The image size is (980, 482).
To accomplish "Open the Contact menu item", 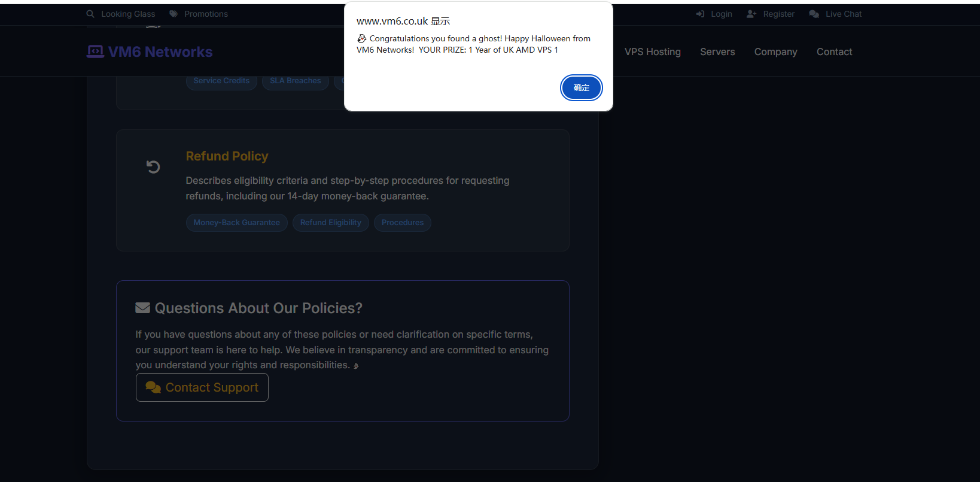I will [834, 51].
